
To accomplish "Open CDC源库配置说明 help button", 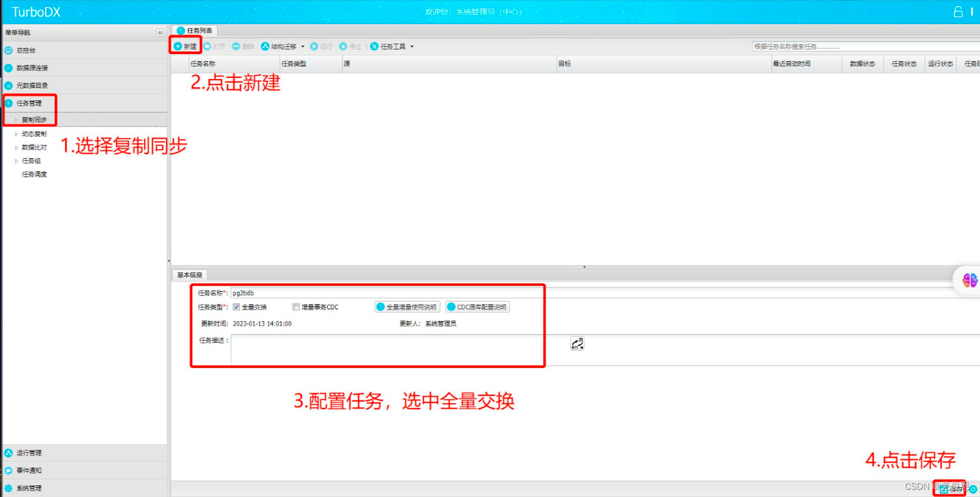I will coord(478,307).
